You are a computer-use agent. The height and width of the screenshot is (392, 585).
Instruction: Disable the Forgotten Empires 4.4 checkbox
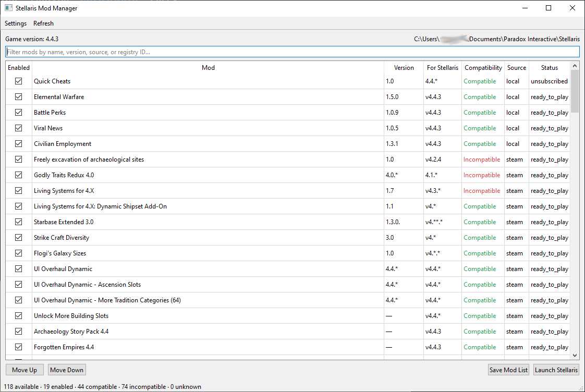[x=18, y=347]
